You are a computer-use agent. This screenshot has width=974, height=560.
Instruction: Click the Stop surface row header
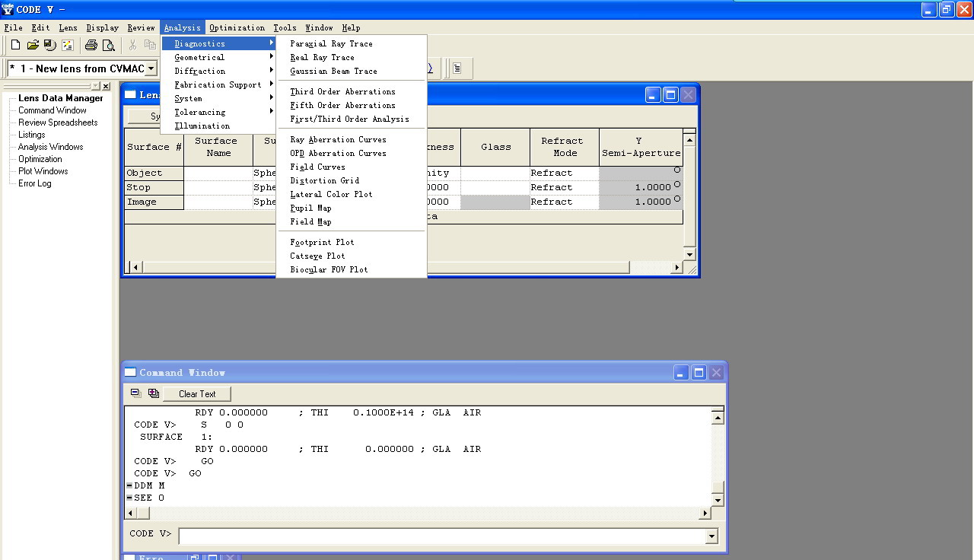(x=154, y=187)
